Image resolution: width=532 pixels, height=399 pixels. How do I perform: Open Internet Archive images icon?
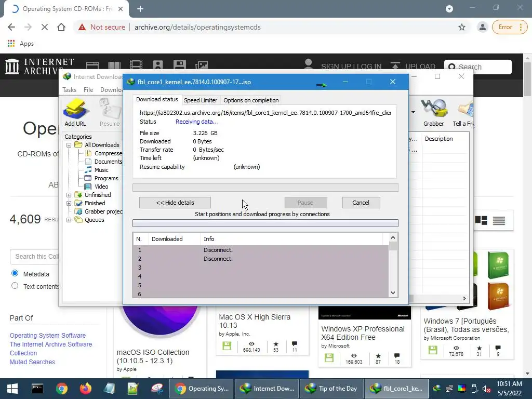tap(201, 64)
